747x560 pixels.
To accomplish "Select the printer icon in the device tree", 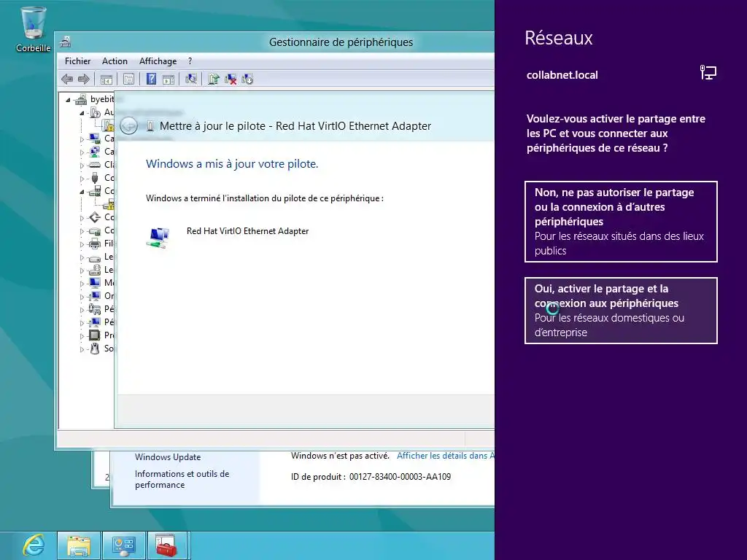I will [95, 244].
